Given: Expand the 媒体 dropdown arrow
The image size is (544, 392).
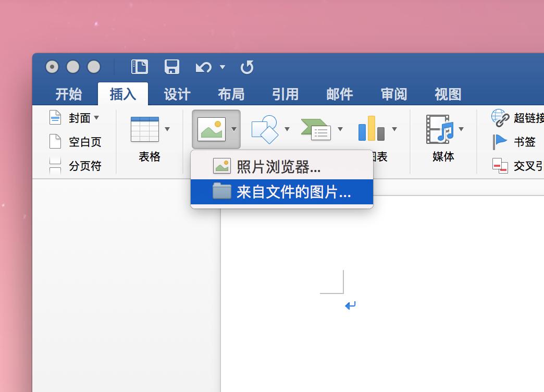Looking at the screenshot, I should [461, 130].
